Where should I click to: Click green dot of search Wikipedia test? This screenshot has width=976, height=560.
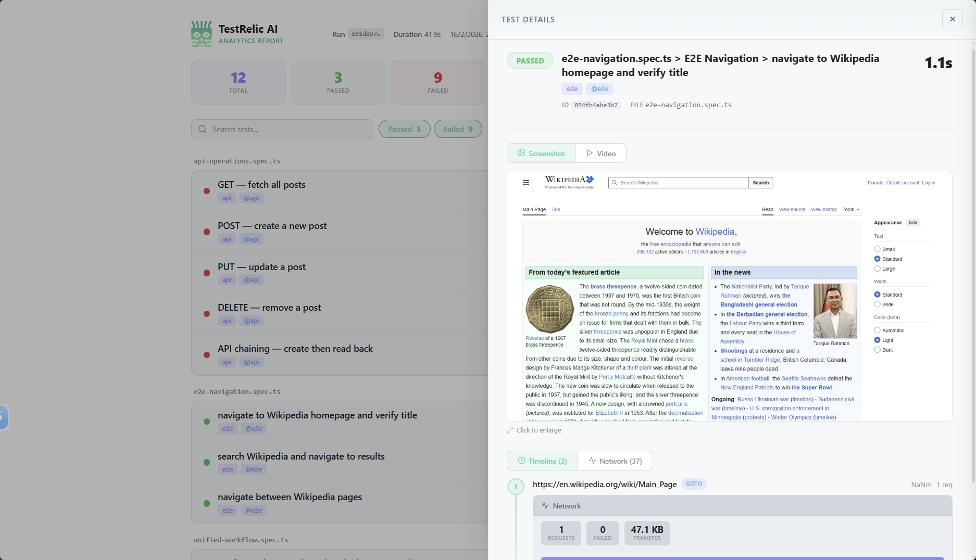tap(207, 462)
